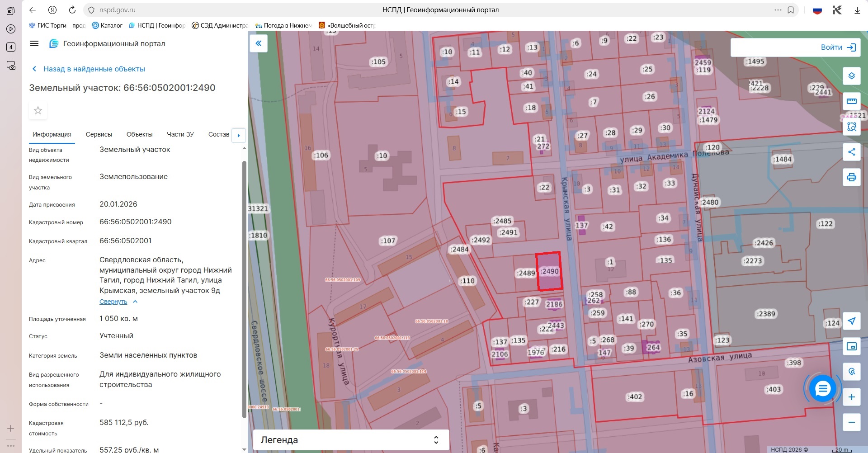Zoom in on the map
This screenshot has width=868, height=453.
(851, 397)
